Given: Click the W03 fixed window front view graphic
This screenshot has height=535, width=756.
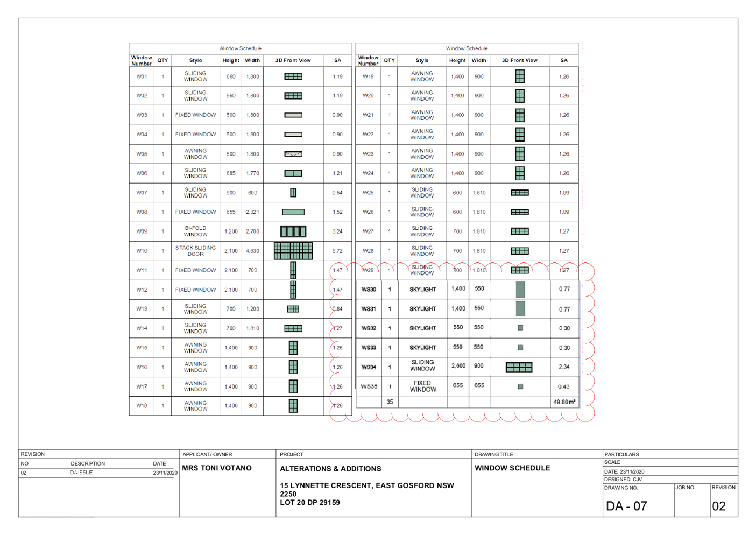Looking at the screenshot, I should [x=293, y=115].
